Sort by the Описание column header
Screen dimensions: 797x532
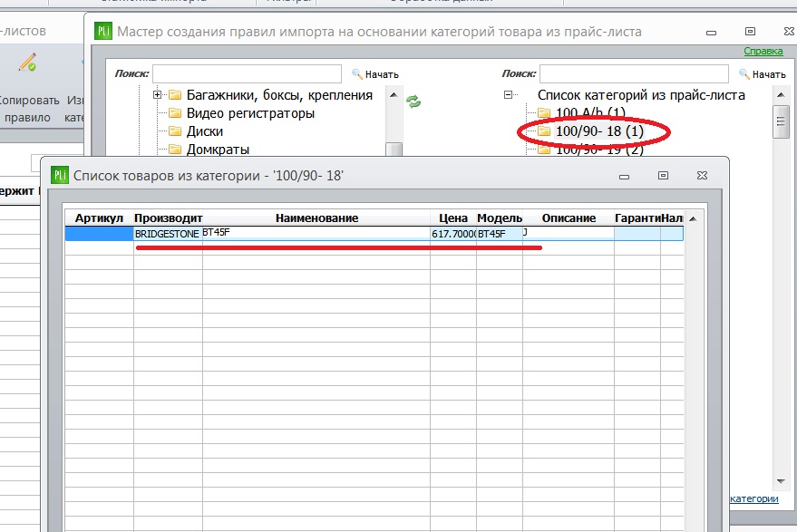(569, 218)
